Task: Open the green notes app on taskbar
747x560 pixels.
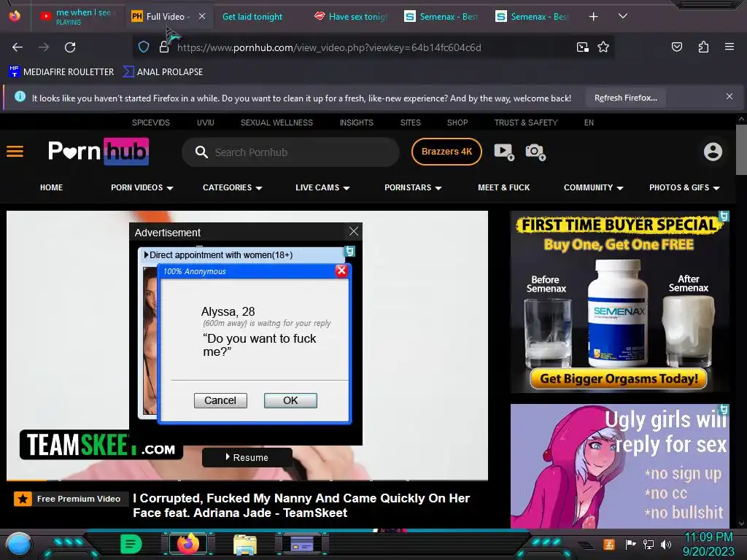Action: [131, 544]
